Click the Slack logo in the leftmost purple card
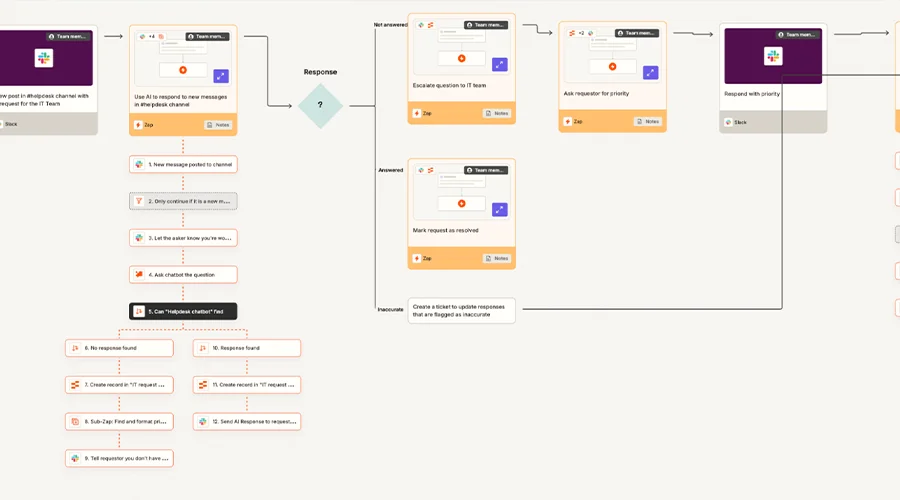Viewport: 900px width, 500px height. tap(45, 59)
